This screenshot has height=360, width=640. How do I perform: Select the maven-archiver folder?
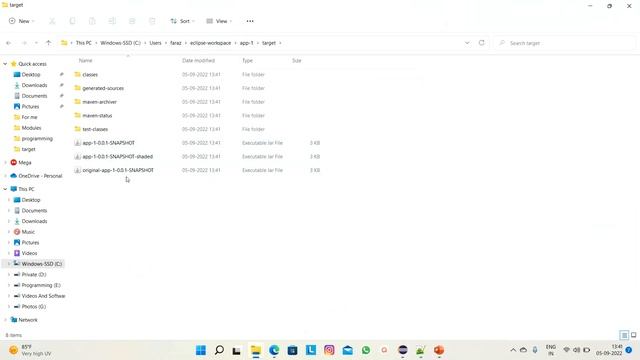click(99, 102)
